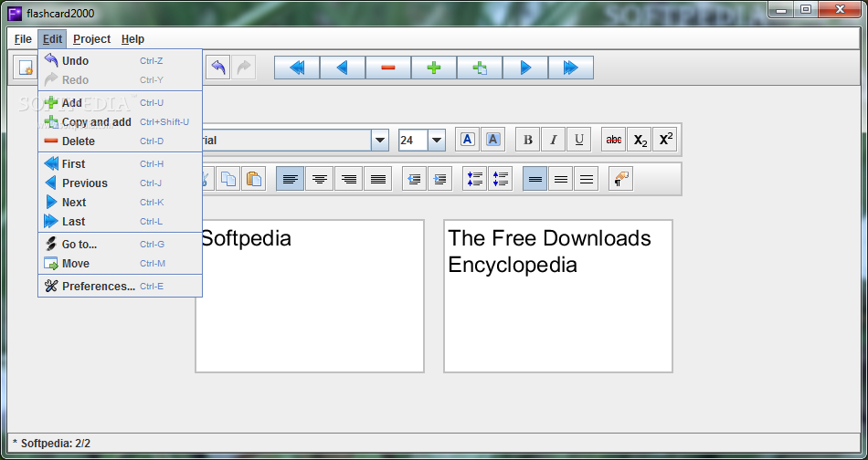Toggle subscript formatting
Screen dimensions: 868x460
pyautogui.click(x=640, y=140)
